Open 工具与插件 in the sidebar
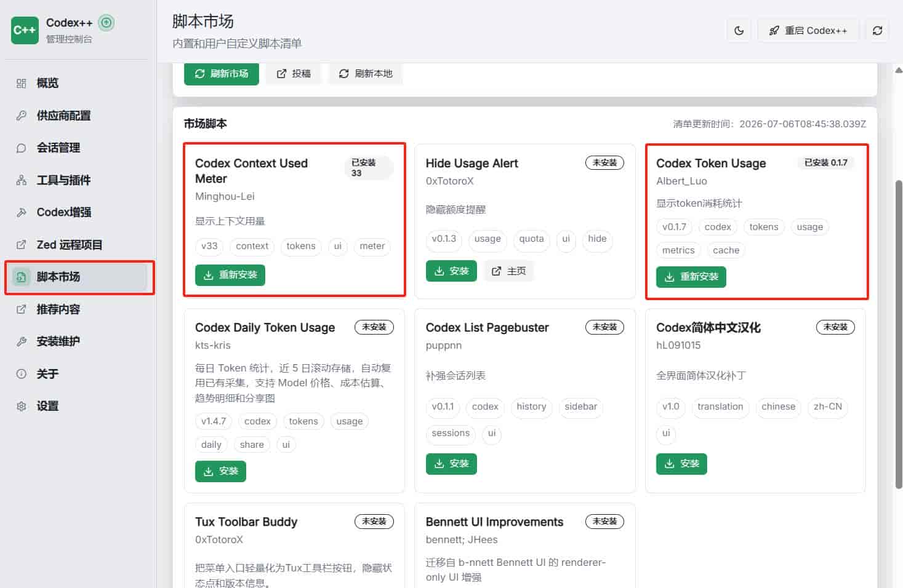903x588 pixels. (77, 180)
